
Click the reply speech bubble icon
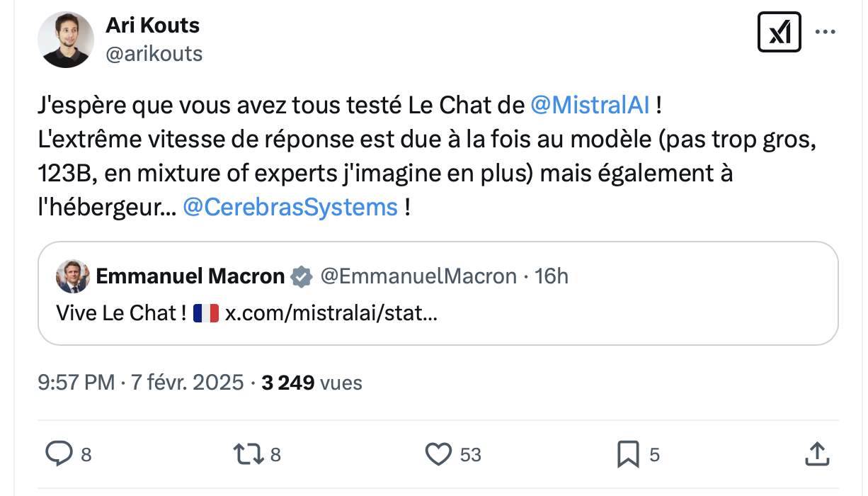pyautogui.click(x=58, y=453)
